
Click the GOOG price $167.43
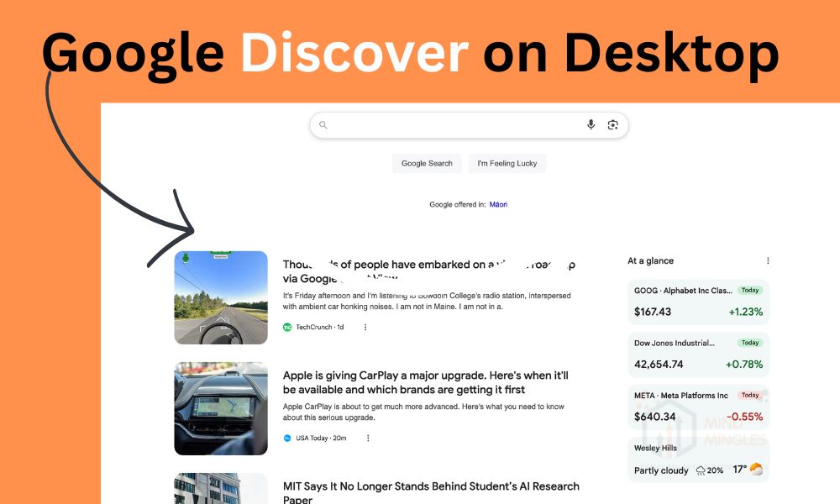pyautogui.click(x=653, y=312)
